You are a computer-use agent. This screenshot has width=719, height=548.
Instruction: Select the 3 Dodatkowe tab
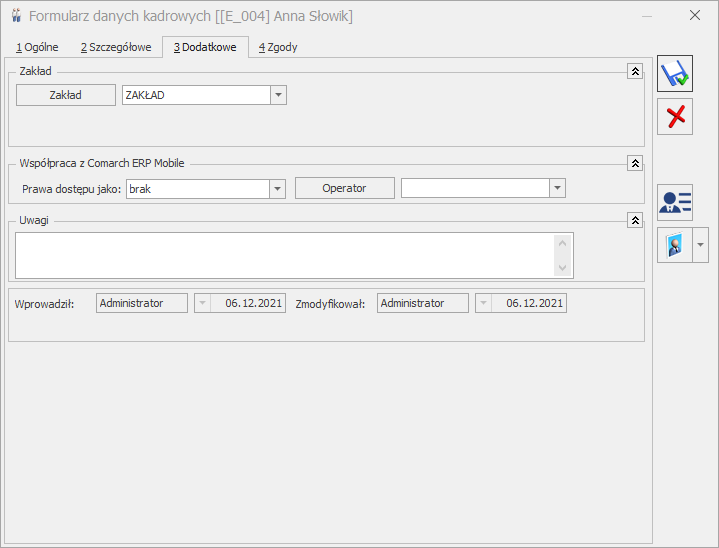(x=205, y=47)
